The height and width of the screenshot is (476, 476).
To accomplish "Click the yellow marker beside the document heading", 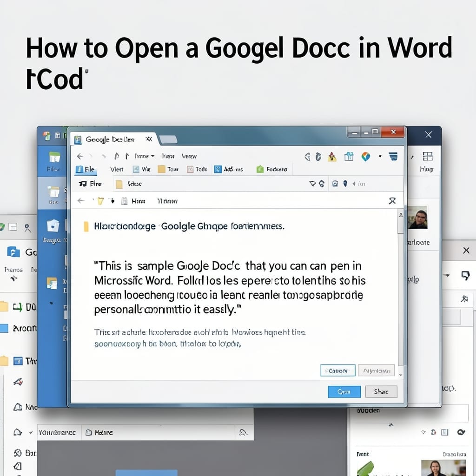I will (86, 226).
